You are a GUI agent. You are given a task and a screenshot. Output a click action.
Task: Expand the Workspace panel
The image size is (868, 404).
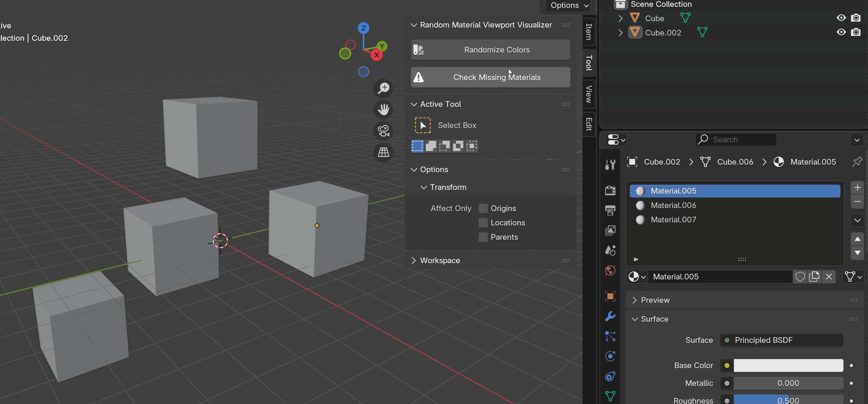click(x=440, y=261)
